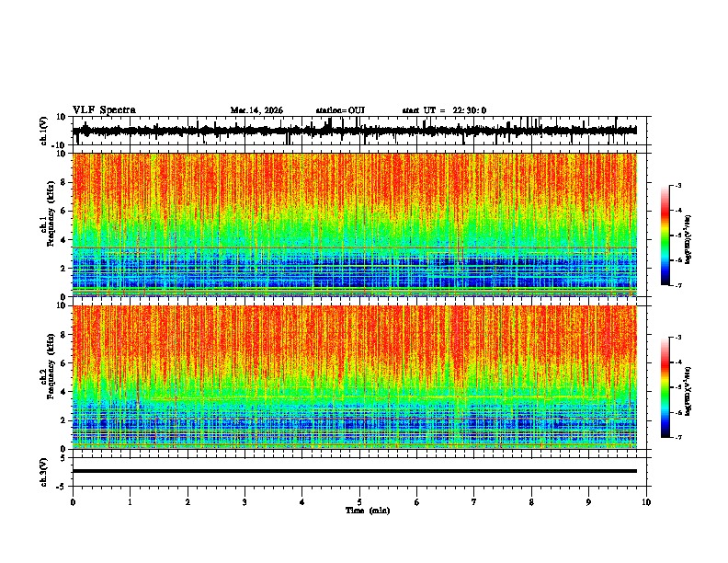Select the date text "Mar.14, 2026"
Viewport: 728px width, 563px height.
coord(256,110)
